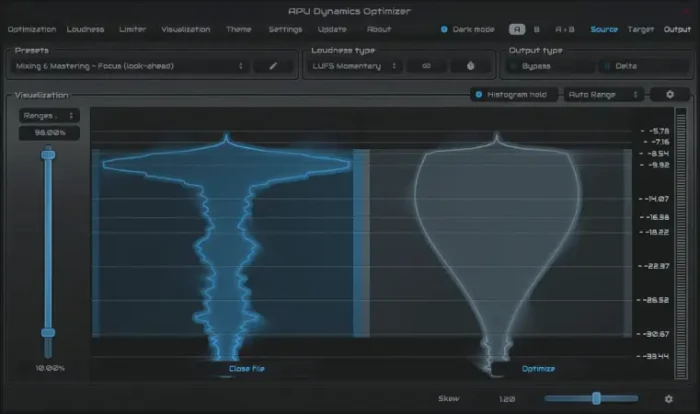
Task: Click the Close file button
Action: pos(246,368)
